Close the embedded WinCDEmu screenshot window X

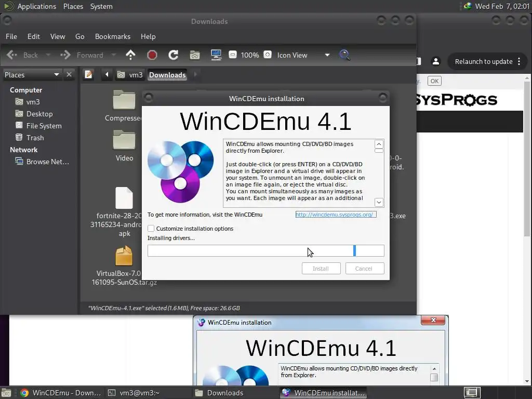pos(433,320)
